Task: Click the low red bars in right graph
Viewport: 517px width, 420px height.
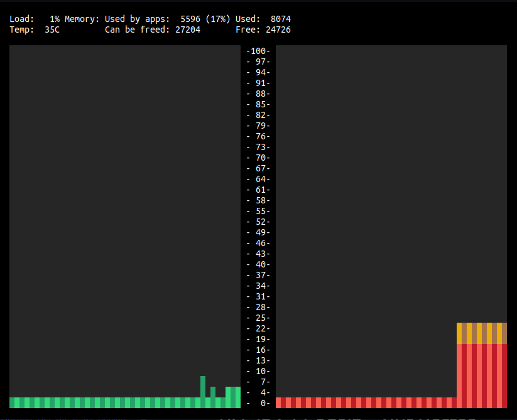Action: (x=366, y=402)
